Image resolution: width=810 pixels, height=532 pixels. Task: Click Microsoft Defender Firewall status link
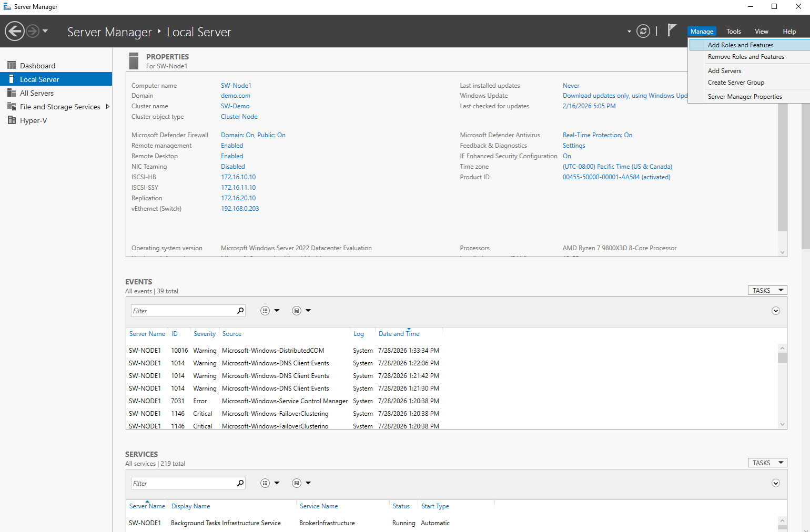pyautogui.click(x=253, y=135)
